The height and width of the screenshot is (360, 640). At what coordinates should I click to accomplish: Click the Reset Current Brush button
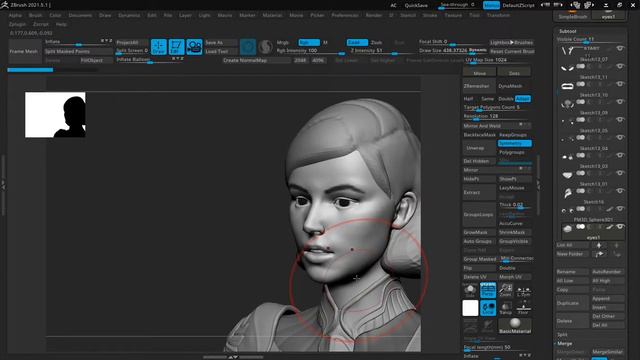[512, 51]
